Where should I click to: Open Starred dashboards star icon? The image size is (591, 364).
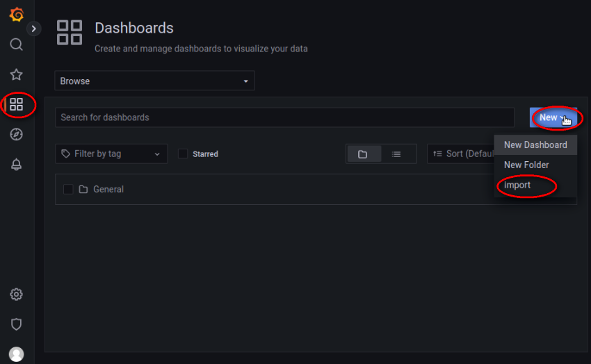click(17, 74)
